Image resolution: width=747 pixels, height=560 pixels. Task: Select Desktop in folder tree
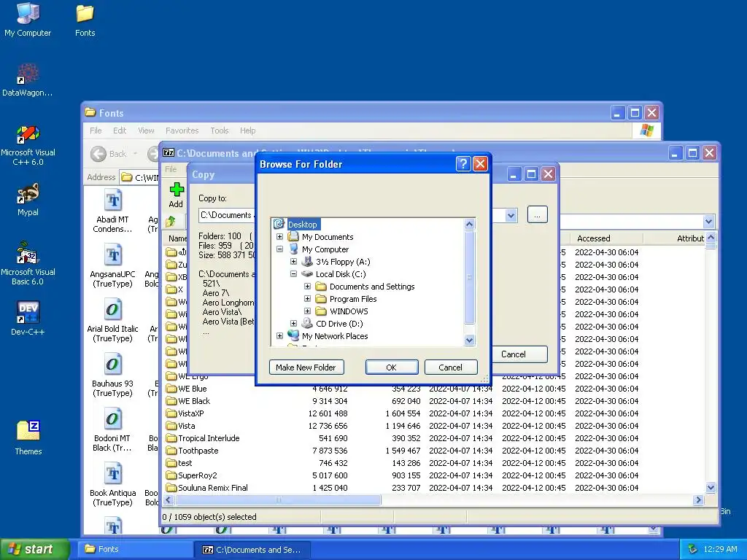pos(303,225)
